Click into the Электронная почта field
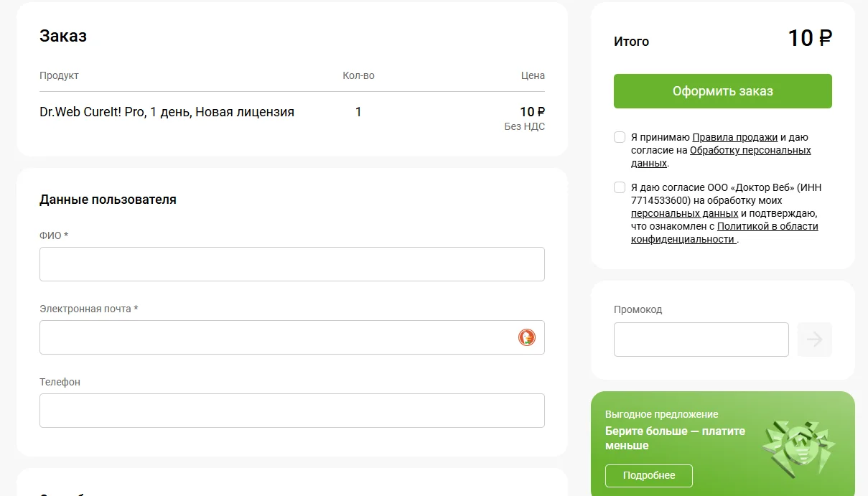This screenshot has height=496, width=868. [292, 337]
